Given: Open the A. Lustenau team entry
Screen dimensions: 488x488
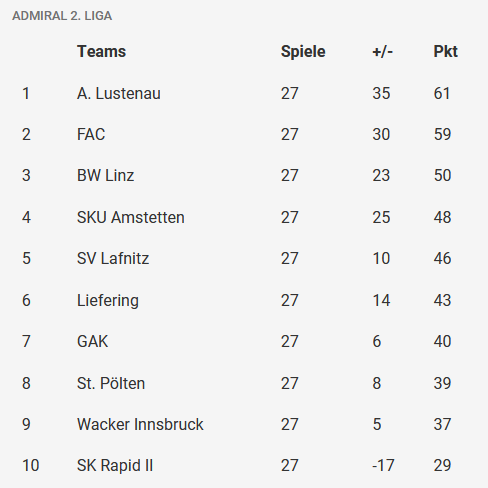Looking at the screenshot, I should 119,93.
